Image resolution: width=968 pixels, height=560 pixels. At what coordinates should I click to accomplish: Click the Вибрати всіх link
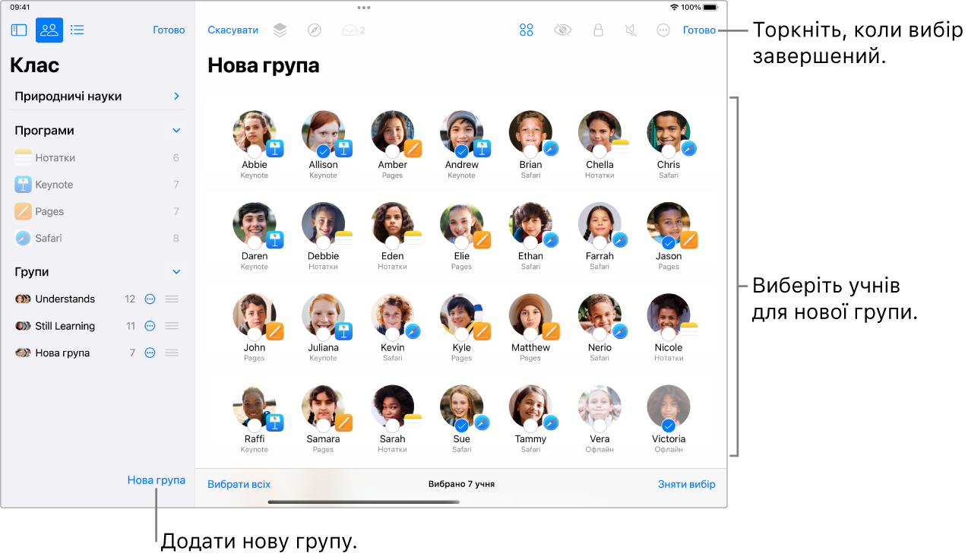point(239,483)
